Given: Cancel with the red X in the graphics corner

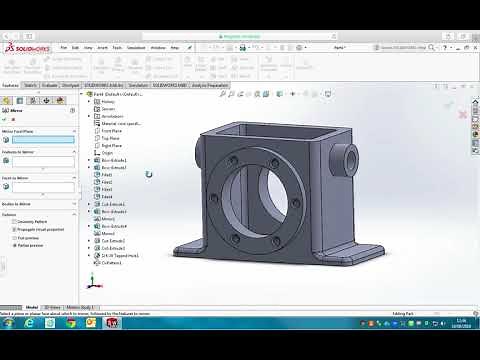Looking at the screenshot, I should pos(463,115).
